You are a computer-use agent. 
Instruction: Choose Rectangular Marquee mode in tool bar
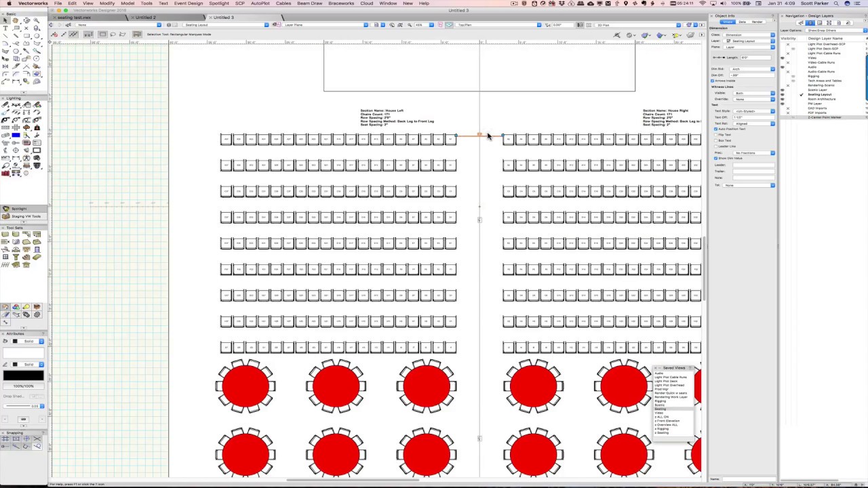click(102, 34)
